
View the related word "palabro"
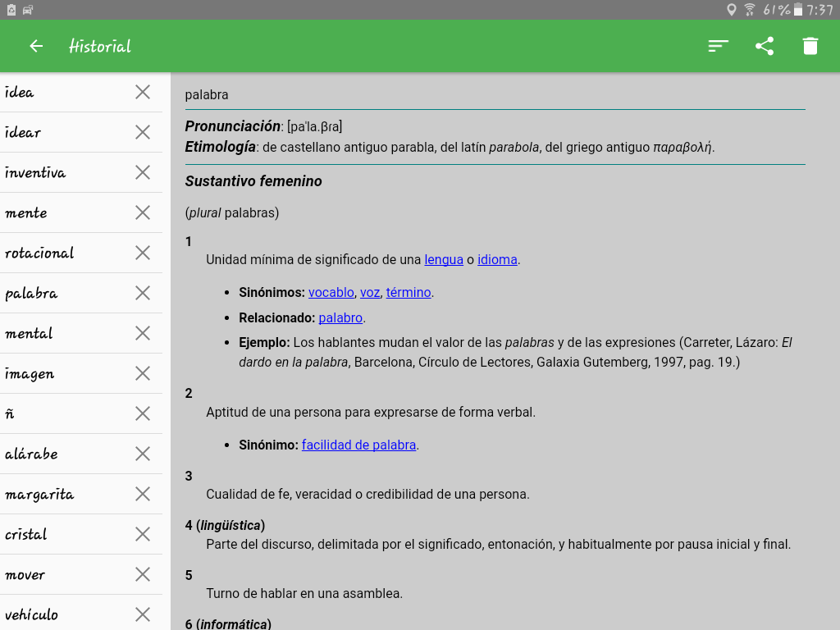340,317
